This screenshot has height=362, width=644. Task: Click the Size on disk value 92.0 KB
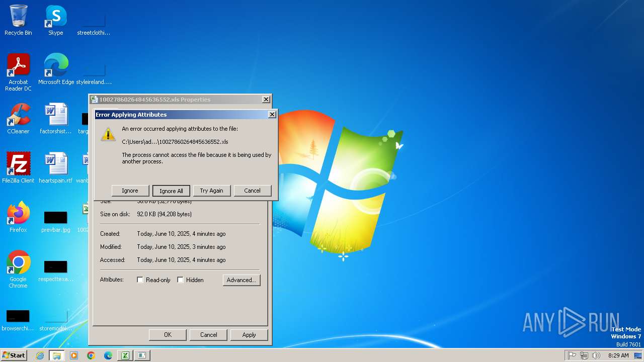(164, 214)
